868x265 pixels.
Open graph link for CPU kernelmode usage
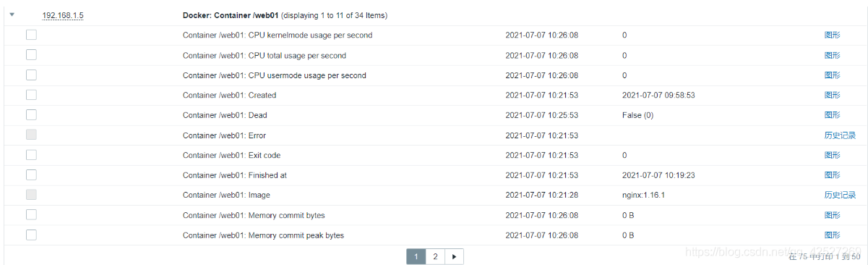click(x=832, y=35)
